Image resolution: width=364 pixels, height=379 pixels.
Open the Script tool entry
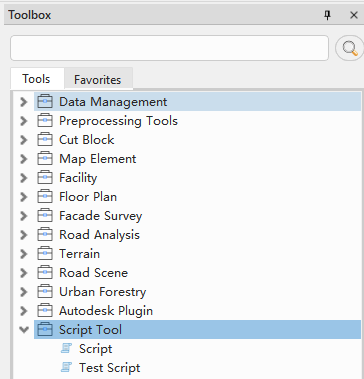(96, 349)
